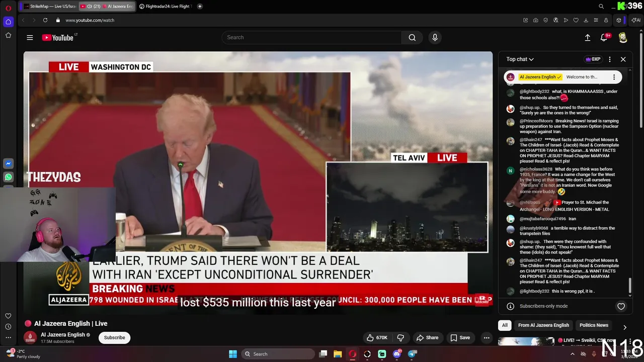The image size is (644, 362).
Task: Open the pinned message options menu in chat
Action: tap(614, 77)
